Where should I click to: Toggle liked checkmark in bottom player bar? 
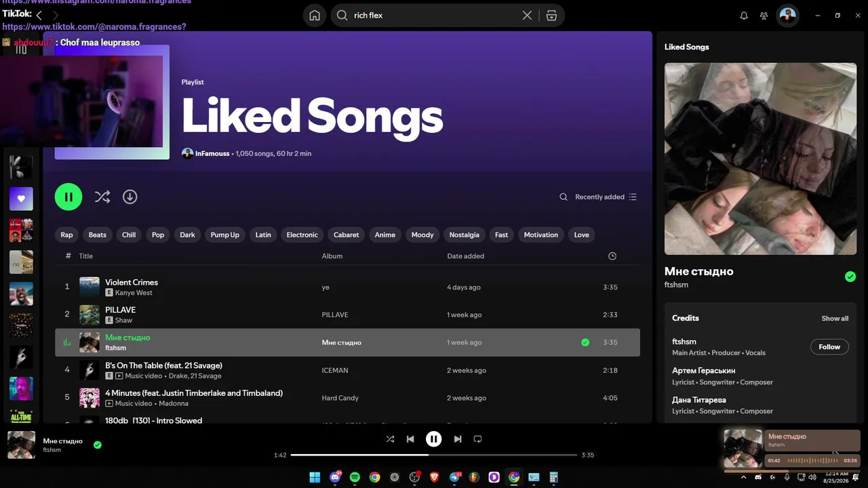point(98,445)
